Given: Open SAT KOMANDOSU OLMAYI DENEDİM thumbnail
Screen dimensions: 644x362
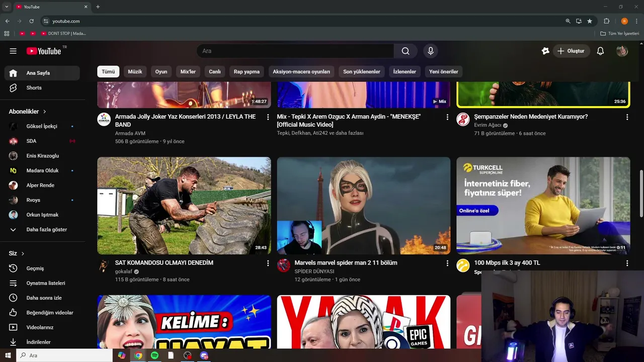Looking at the screenshot, I should point(184,206).
